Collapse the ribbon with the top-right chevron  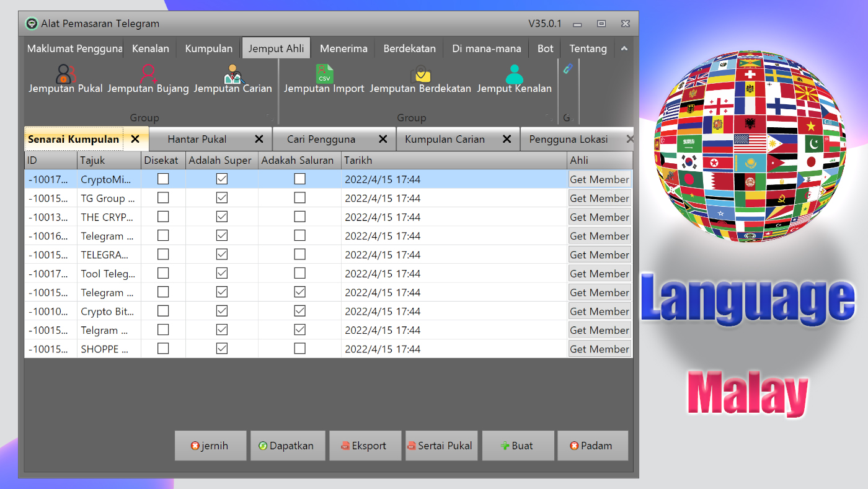[624, 48]
